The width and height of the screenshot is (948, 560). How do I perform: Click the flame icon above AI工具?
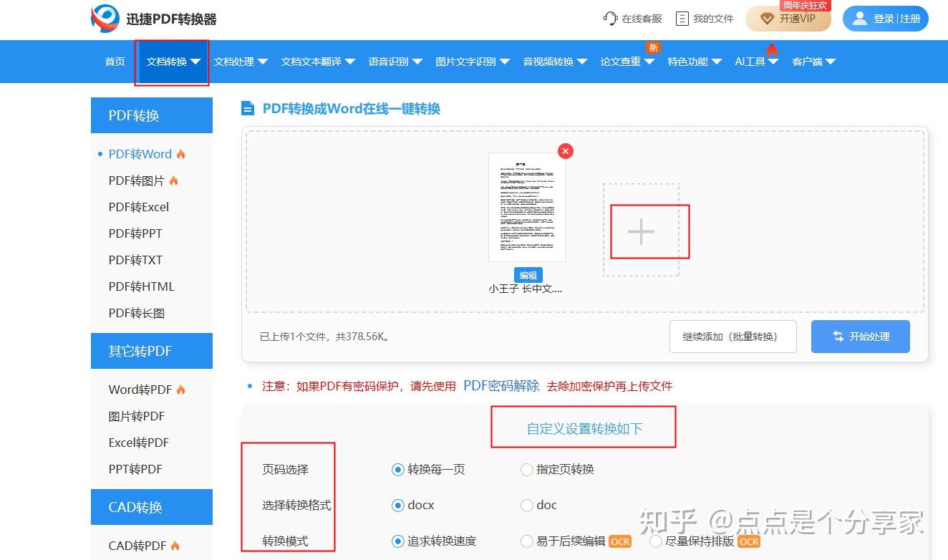coord(771,49)
